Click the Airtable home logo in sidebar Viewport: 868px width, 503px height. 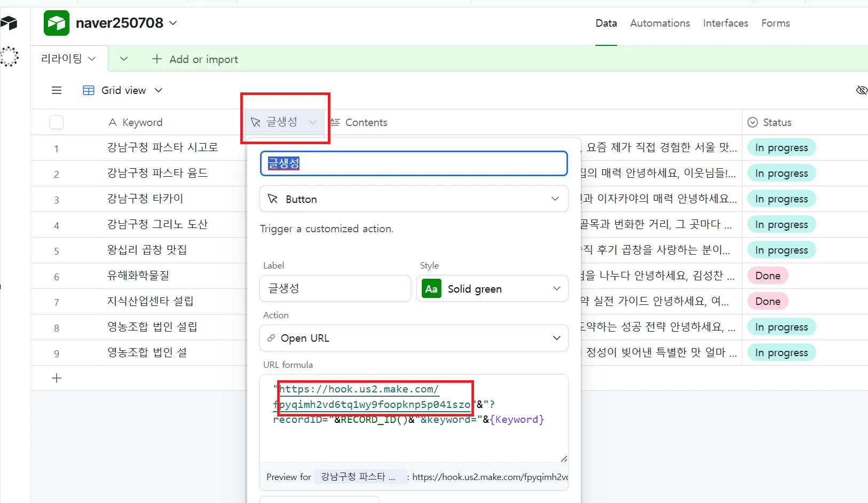(x=9, y=23)
